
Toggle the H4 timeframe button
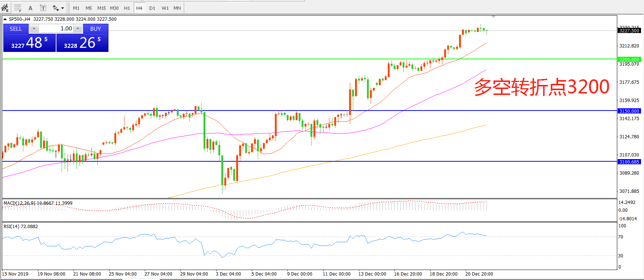(139, 8)
